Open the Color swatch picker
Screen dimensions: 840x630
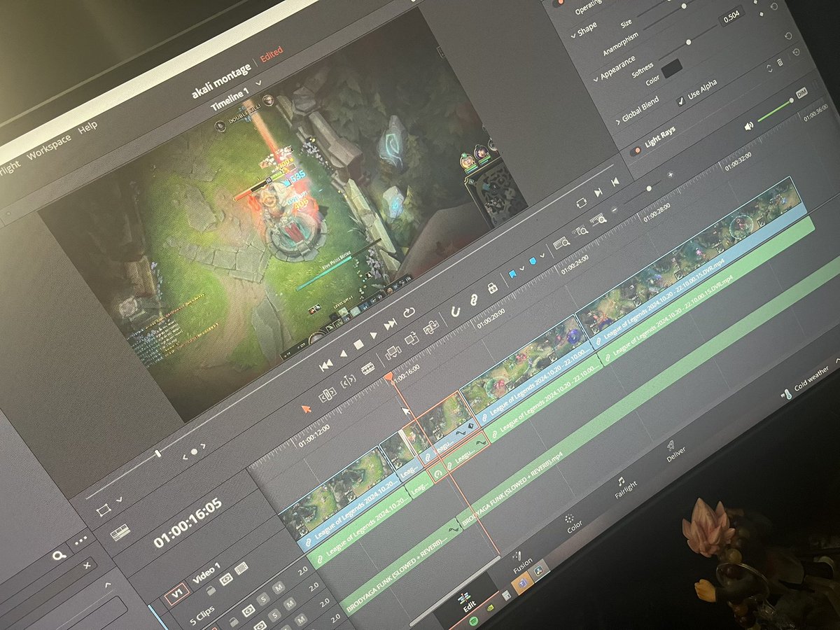click(672, 68)
